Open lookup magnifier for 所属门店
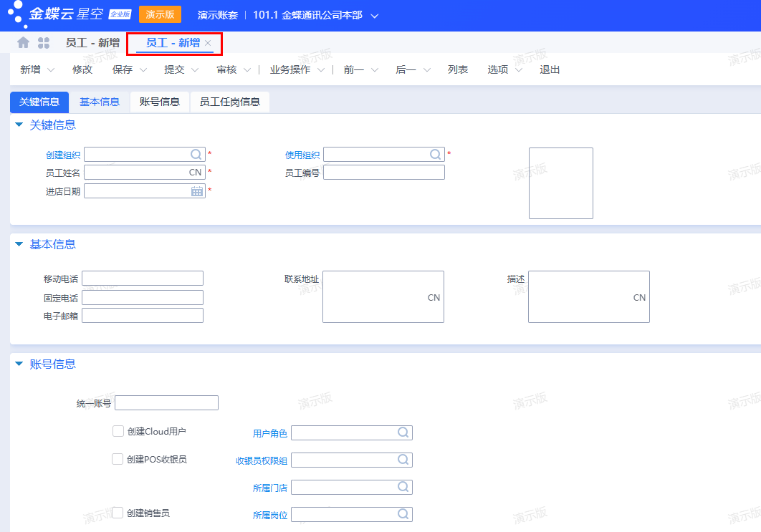The width and height of the screenshot is (761, 532). [x=403, y=487]
